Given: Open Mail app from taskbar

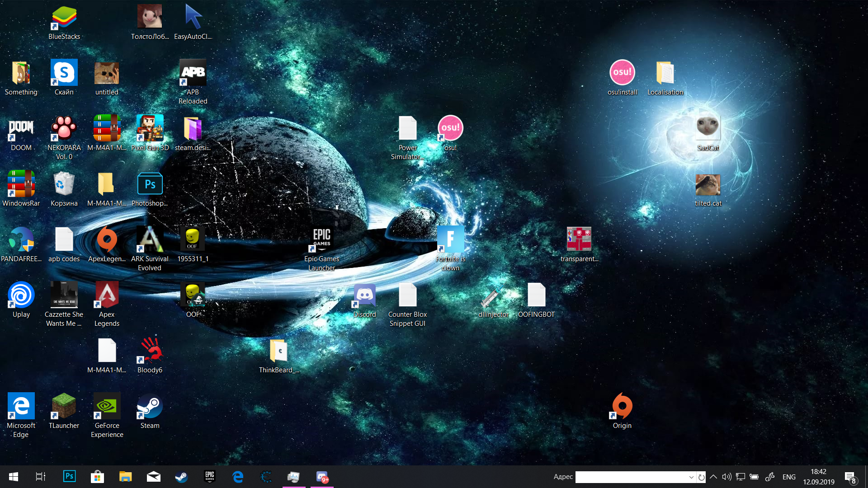Looking at the screenshot, I should (x=154, y=477).
